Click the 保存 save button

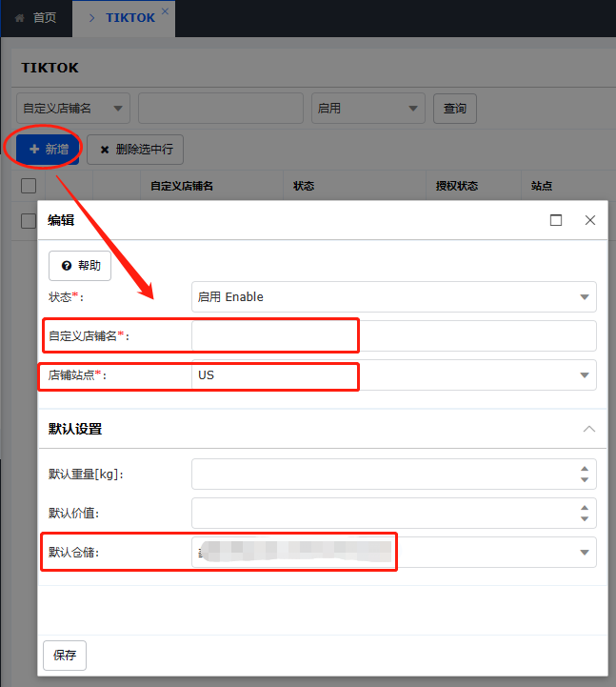point(65,656)
